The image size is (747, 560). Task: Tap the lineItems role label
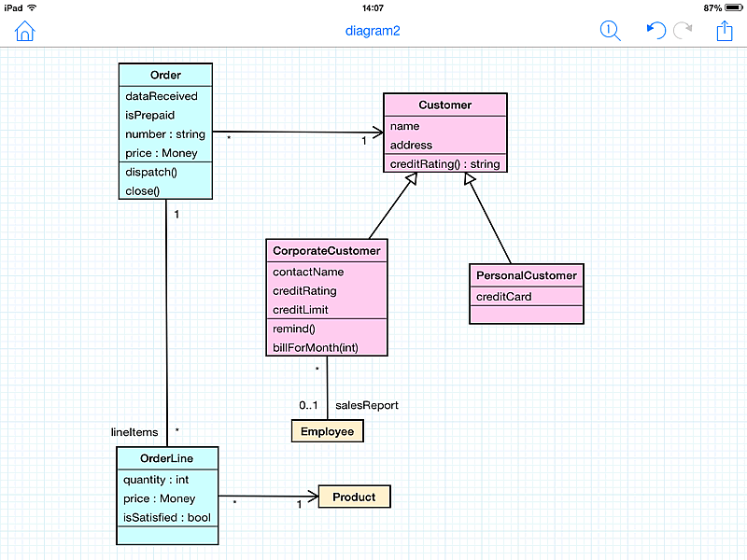(x=134, y=432)
